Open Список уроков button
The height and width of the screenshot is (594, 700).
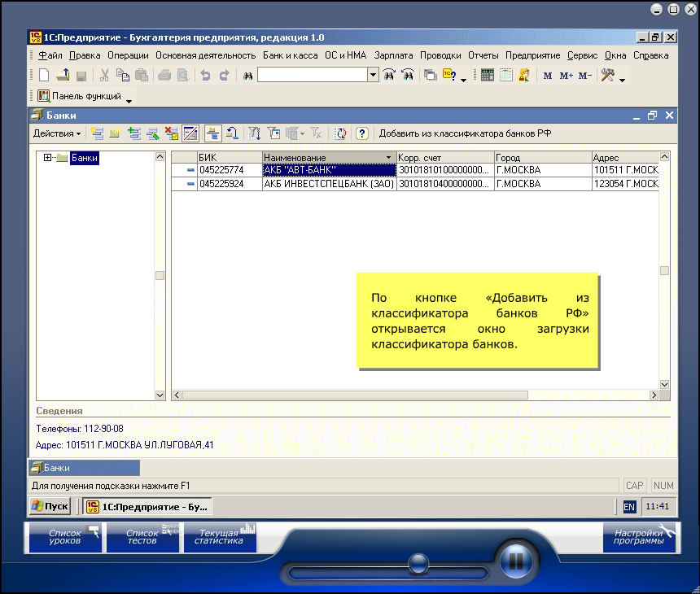point(66,538)
